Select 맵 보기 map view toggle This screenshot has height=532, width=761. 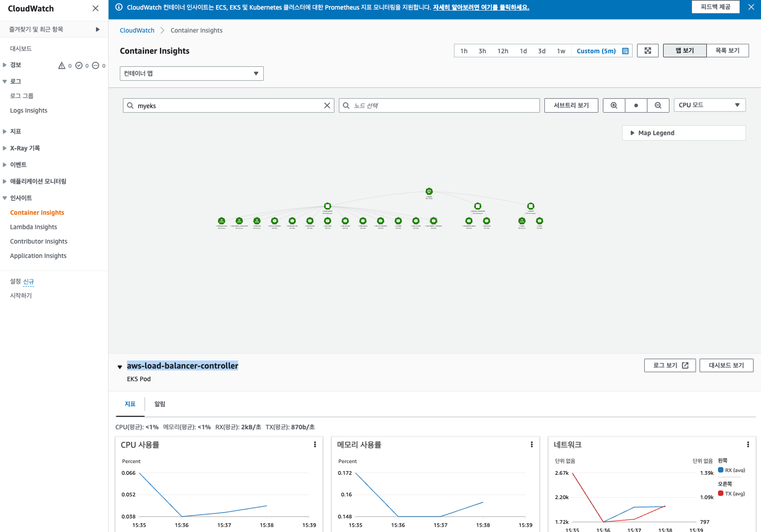coord(685,51)
